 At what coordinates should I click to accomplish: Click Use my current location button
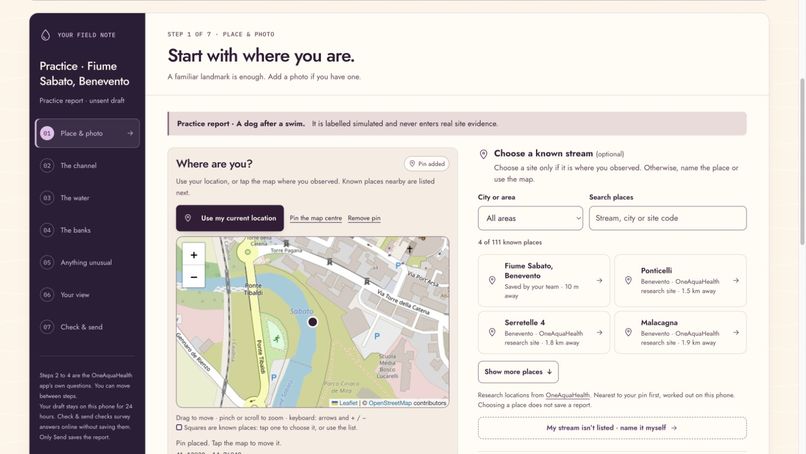coord(230,218)
